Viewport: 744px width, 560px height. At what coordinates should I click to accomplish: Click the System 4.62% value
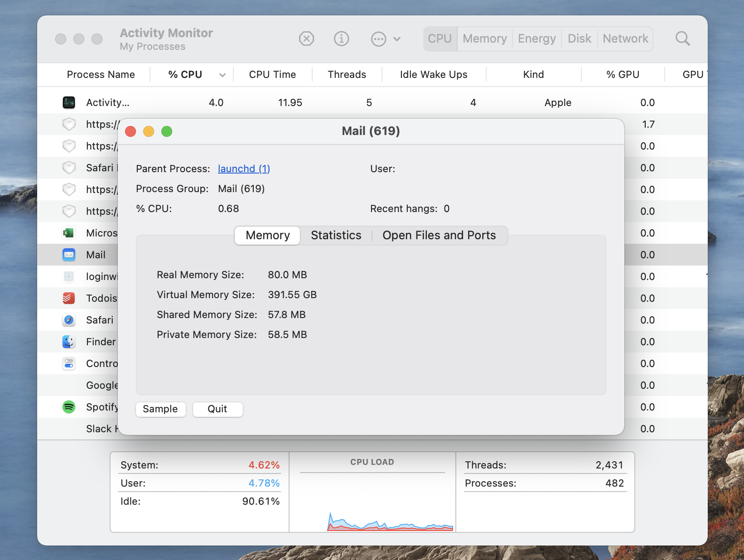[x=264, y=465]
